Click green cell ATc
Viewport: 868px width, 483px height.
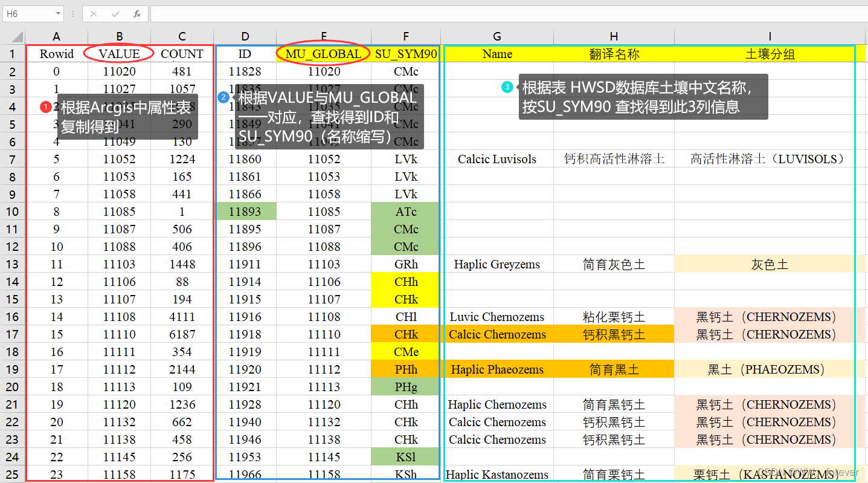pos(406,212)
